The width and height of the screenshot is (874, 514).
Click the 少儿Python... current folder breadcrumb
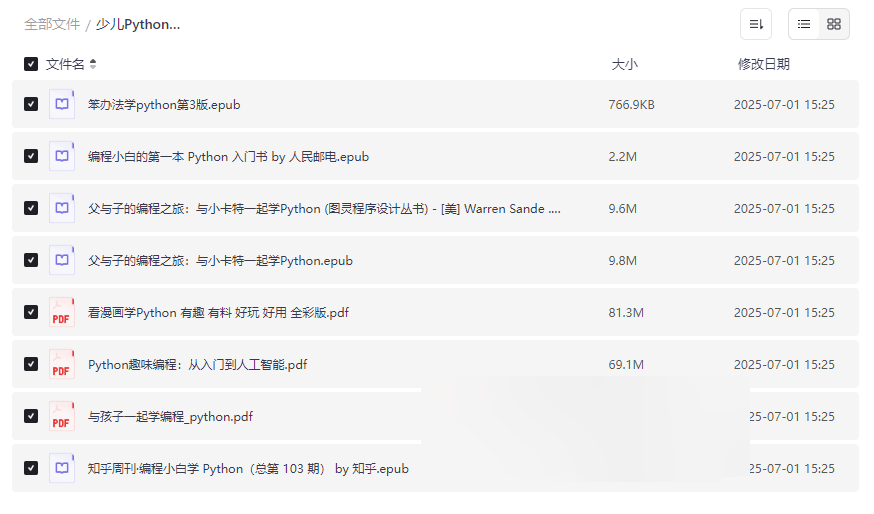tap(138, 24)
